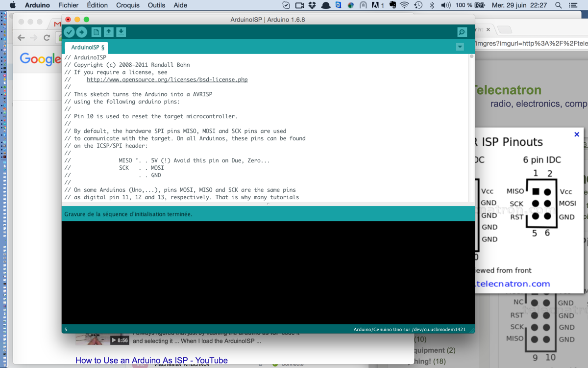Screen dimensions: 588x368
Task: Open the Édition menu
Action: point(98,5)
